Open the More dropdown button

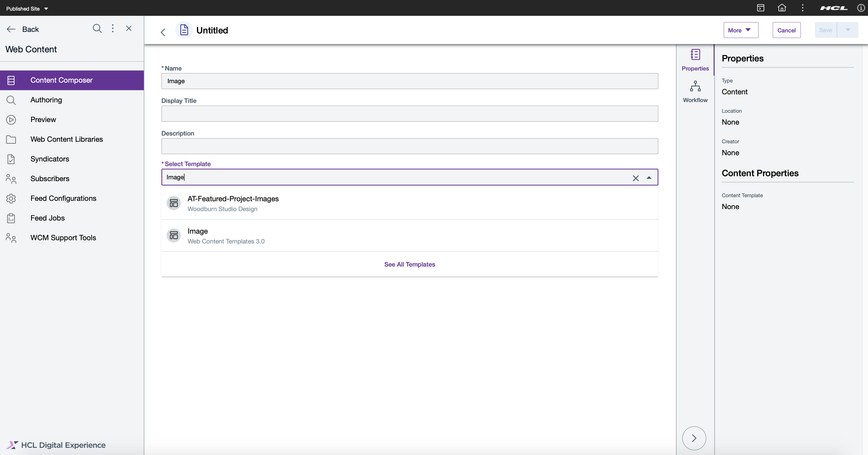[741, 30]
